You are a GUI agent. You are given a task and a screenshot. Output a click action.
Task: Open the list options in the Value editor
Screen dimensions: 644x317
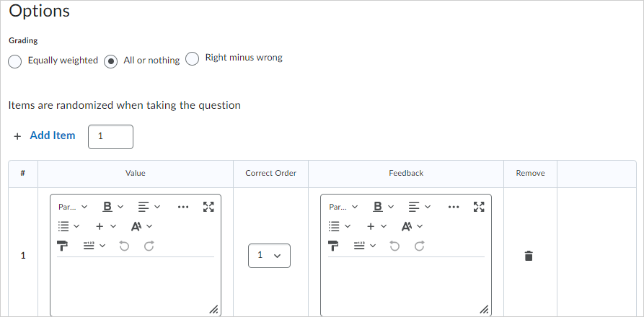69,226
